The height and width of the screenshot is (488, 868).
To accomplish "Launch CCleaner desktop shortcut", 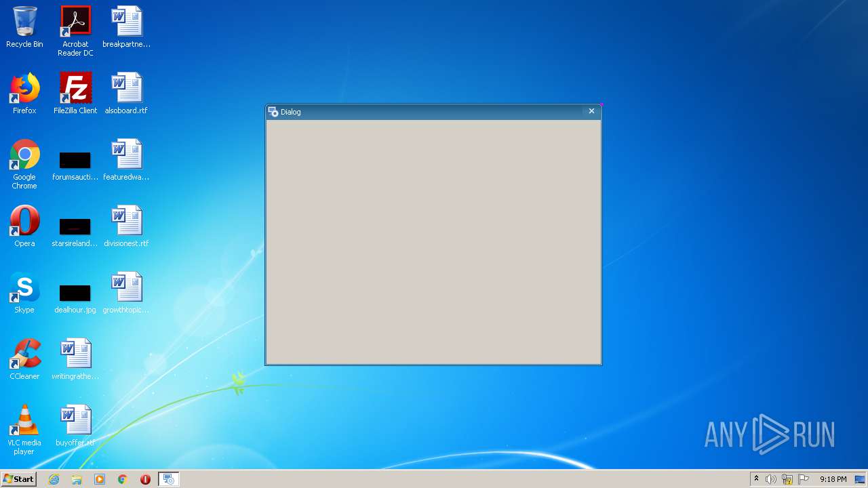I will [x=24, y=359].
